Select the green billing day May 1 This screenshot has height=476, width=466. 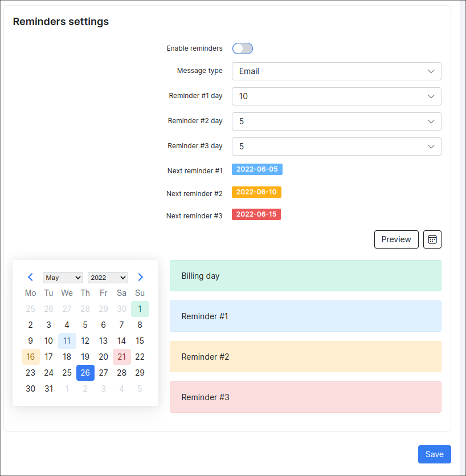pos(140,309)
